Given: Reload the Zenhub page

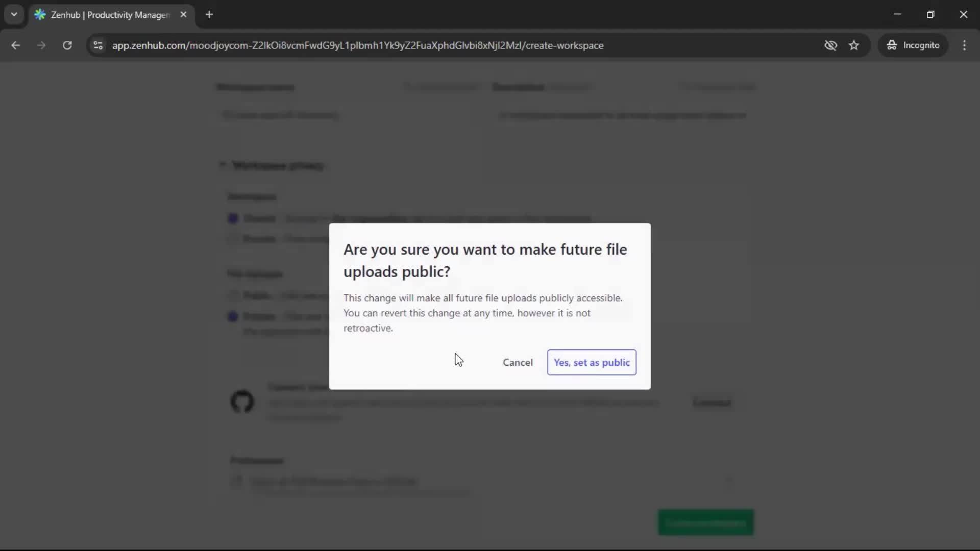Looking at the screenshot, I should point(67,45).
